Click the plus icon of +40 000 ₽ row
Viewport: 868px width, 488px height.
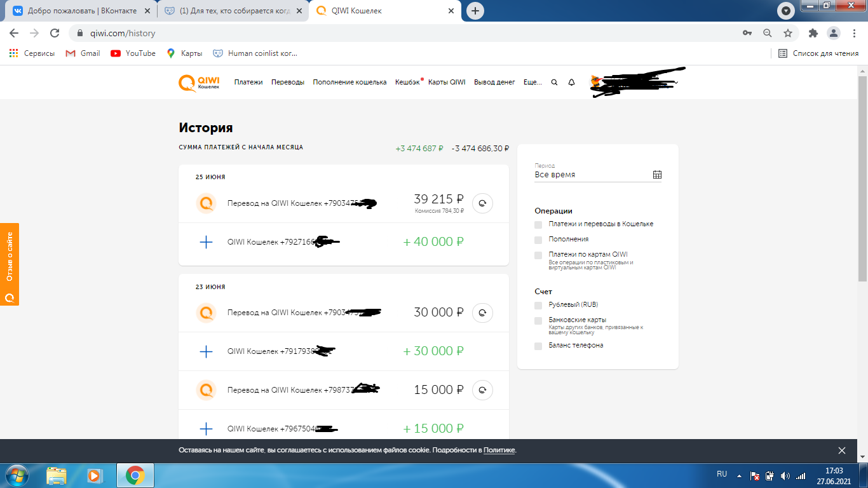click(206, 242)
